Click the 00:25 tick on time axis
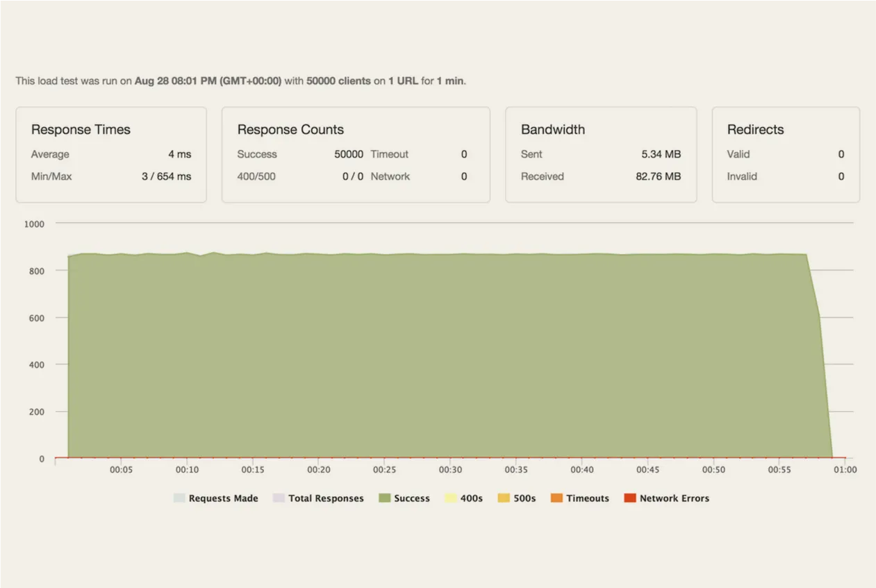Image resolution: width=876 pixels, height=588 pixels. pos(384,470)
